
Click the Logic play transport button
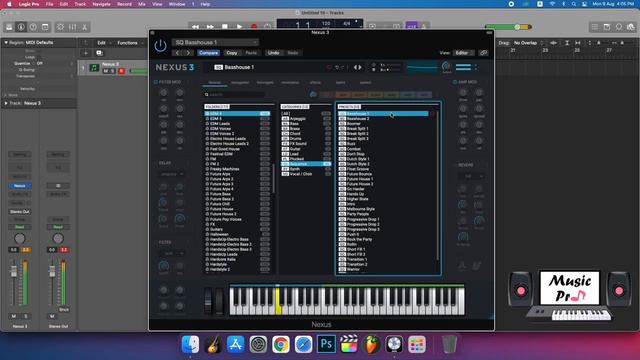click(240, 27)
